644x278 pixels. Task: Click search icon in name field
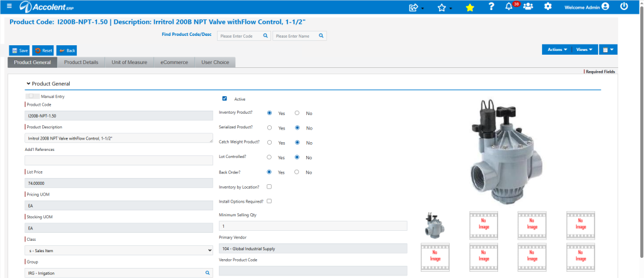tap(321, 36)
